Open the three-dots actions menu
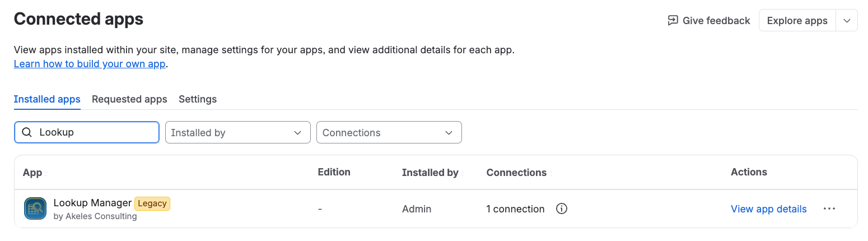 829,208
